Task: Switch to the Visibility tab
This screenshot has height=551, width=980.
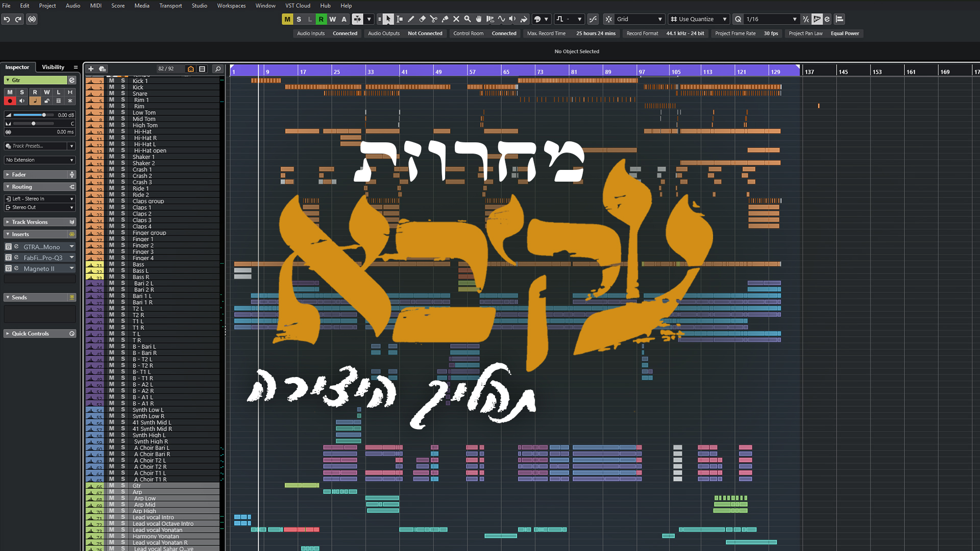Action: tap(53, 67)
